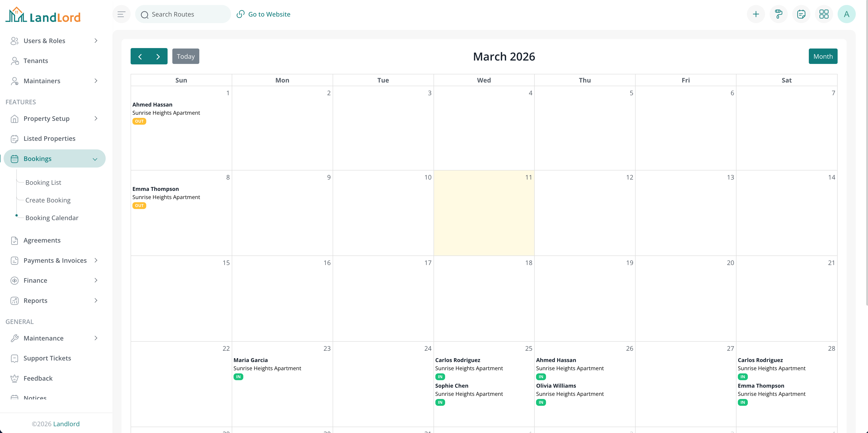This screenshot has height=433, width=868.
Task: Click the notes icon in top bar
Action: coord(801,14)
